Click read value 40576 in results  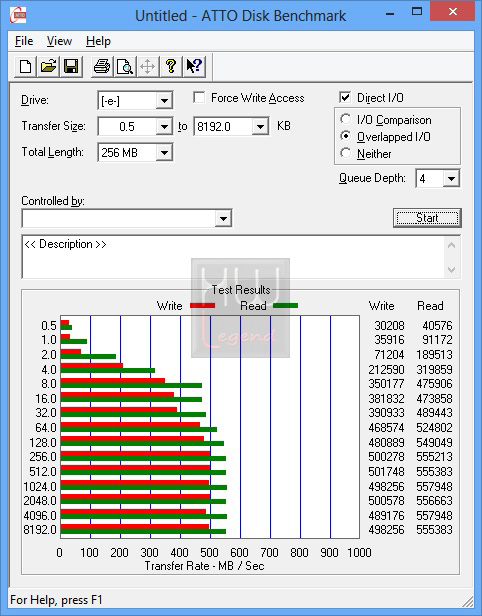click(x=437, y=326)
